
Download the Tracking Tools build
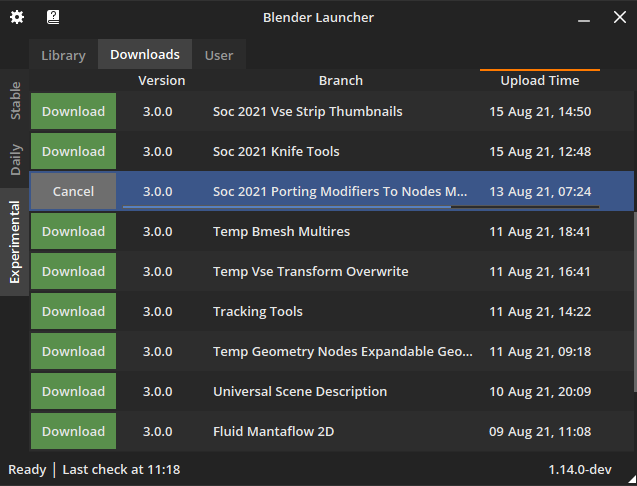coord(74,311)
